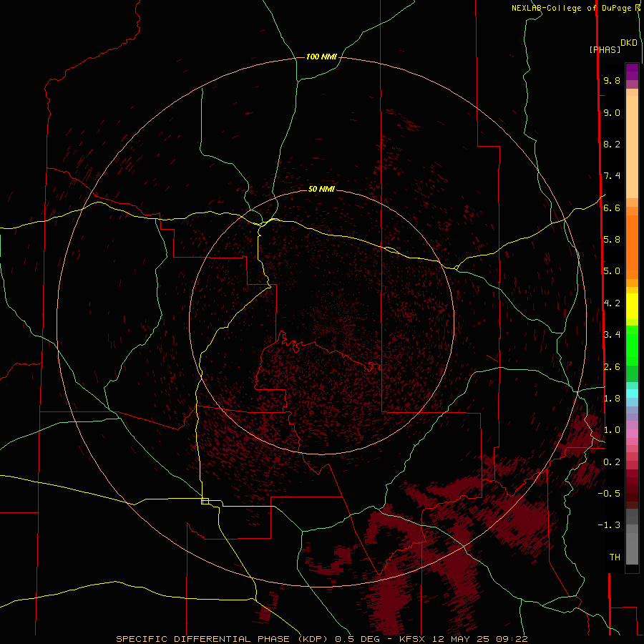644x644 pixels.
Task: Pick the cyan swatch in the legend
Action: tap(632, 394)
